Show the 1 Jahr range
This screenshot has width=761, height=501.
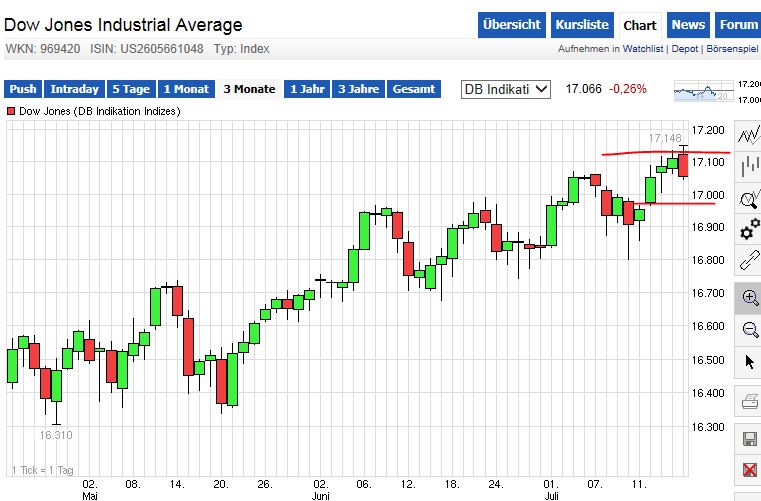tap(307, 89)
